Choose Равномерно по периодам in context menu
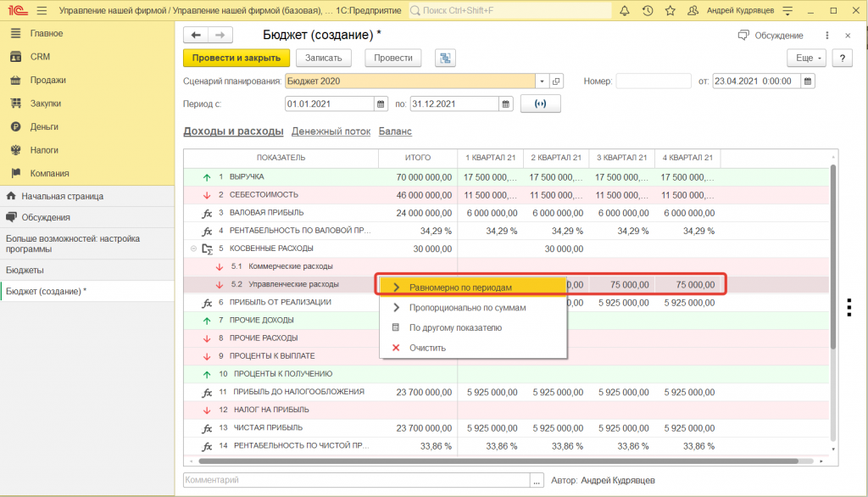 460,288
